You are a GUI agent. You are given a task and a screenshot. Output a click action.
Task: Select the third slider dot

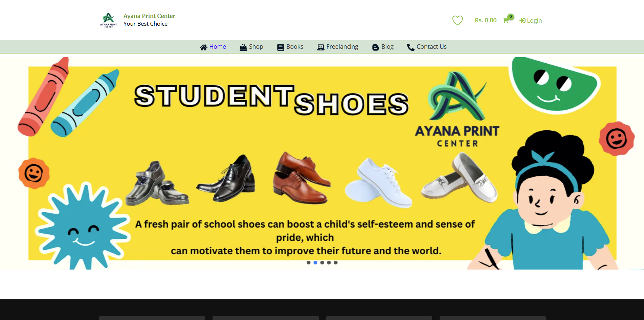click(x=322, y=262)
